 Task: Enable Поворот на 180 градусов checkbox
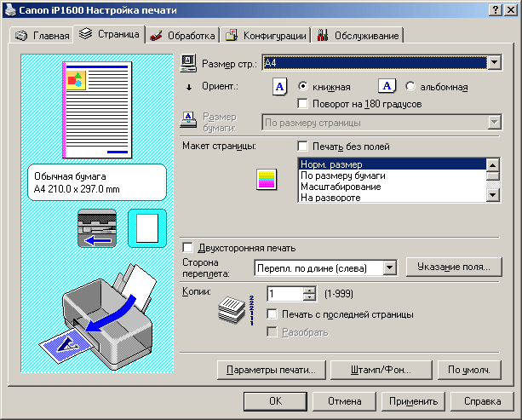coord(302,104)
